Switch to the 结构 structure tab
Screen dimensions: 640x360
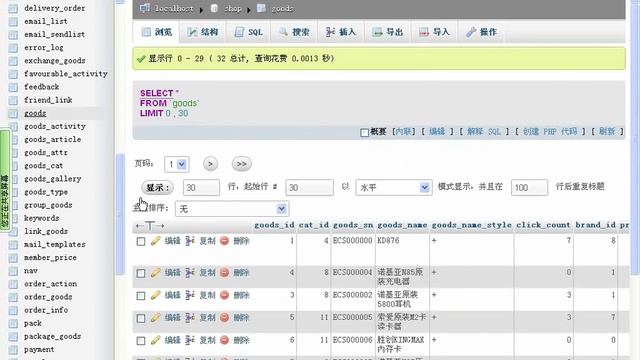click(203, 32)
